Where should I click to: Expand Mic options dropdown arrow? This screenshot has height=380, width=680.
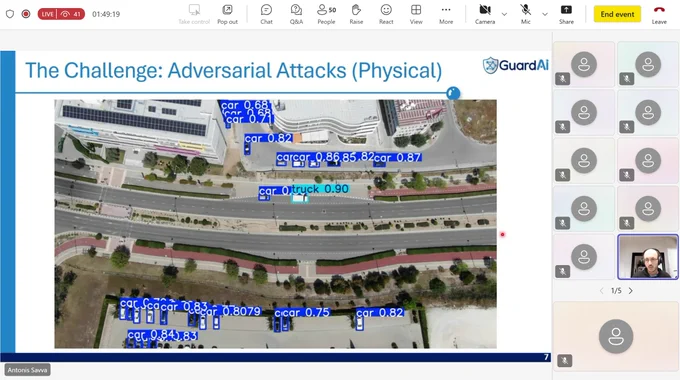pyautogui.click(x=545, y=14)
